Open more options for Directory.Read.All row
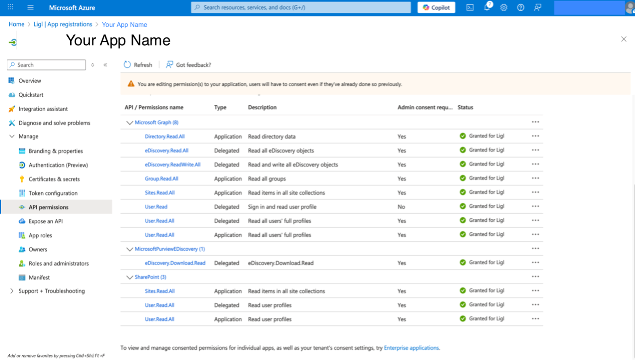Image resolution: width=635 pixels, height=364 pixels. (535, 136)
